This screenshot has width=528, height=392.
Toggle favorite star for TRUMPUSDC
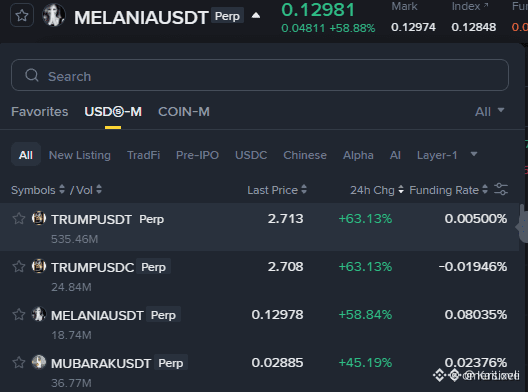[19, 267]
